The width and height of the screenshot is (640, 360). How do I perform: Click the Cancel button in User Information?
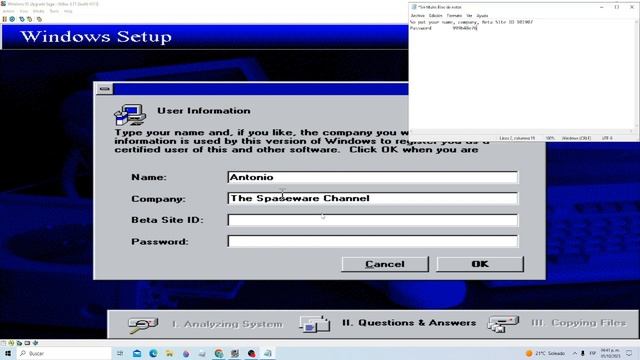[385, 264]
